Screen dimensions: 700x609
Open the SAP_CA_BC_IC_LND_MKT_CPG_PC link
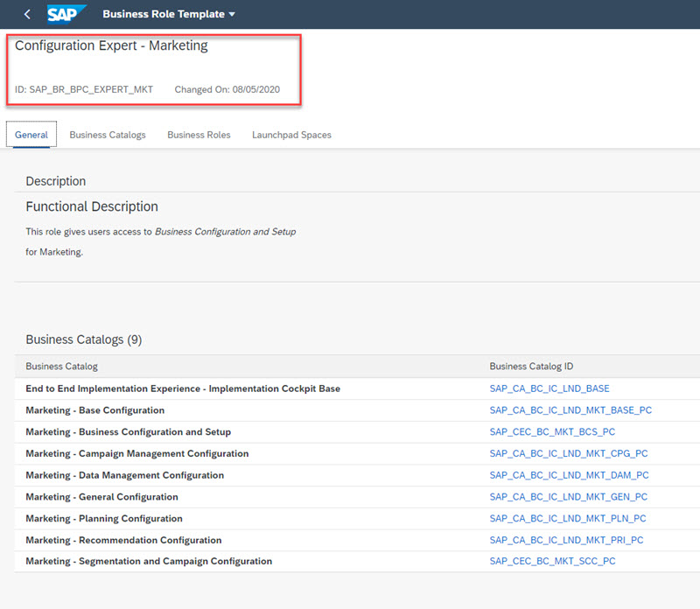568,453
